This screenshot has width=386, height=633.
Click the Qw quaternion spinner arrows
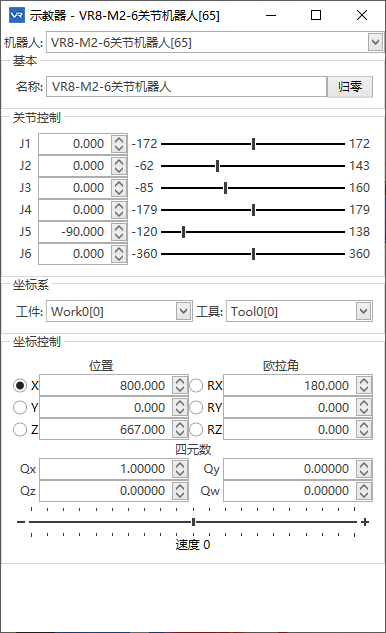(364, 491)
